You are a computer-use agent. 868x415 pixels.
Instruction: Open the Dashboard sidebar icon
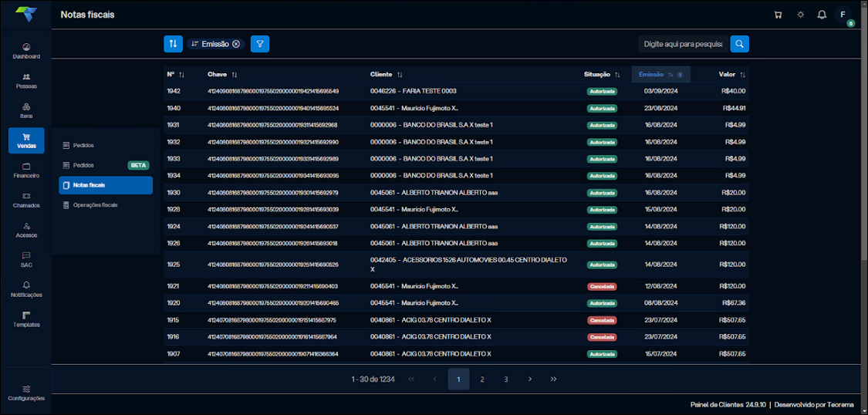tap(26, 51)
